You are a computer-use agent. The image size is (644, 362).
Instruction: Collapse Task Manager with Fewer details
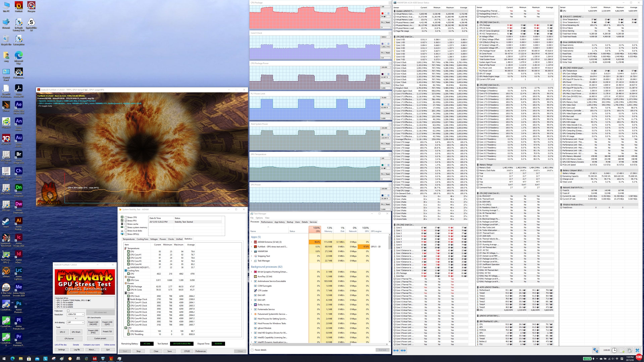pos(258,350)
